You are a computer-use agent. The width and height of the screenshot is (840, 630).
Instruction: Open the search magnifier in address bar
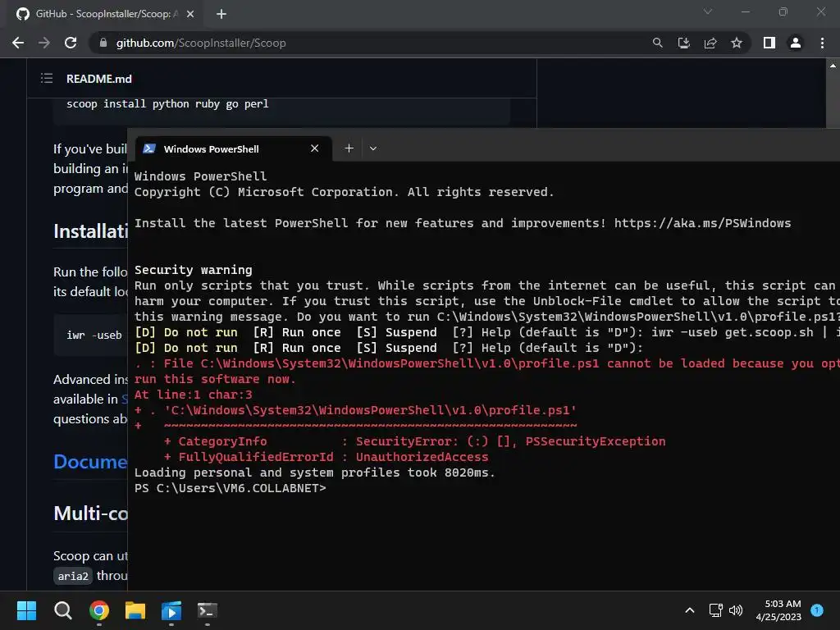click(657, 43)
